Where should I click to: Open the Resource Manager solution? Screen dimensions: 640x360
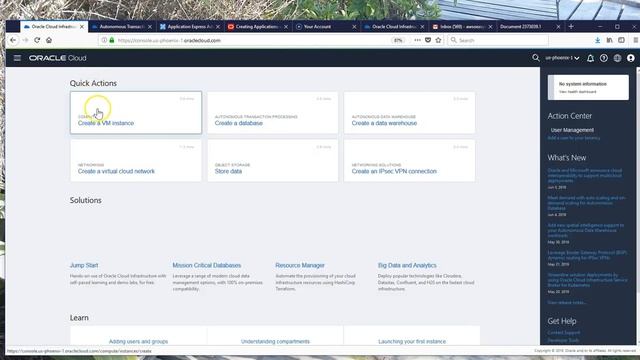pyautogui.click(x=300, y=265)
